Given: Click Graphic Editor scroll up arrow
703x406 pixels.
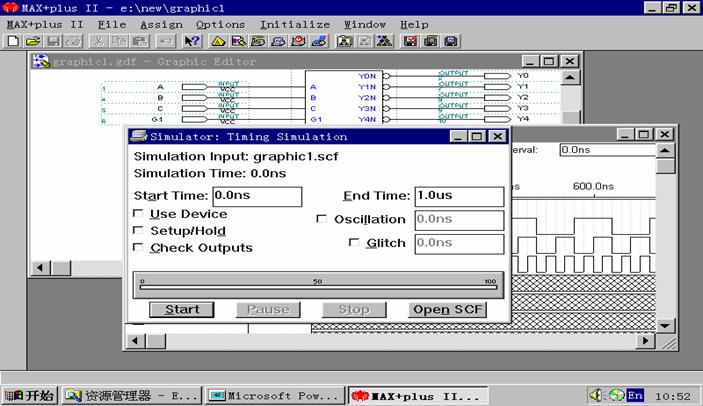Looking at the screenshot, I should click(570, 77).
